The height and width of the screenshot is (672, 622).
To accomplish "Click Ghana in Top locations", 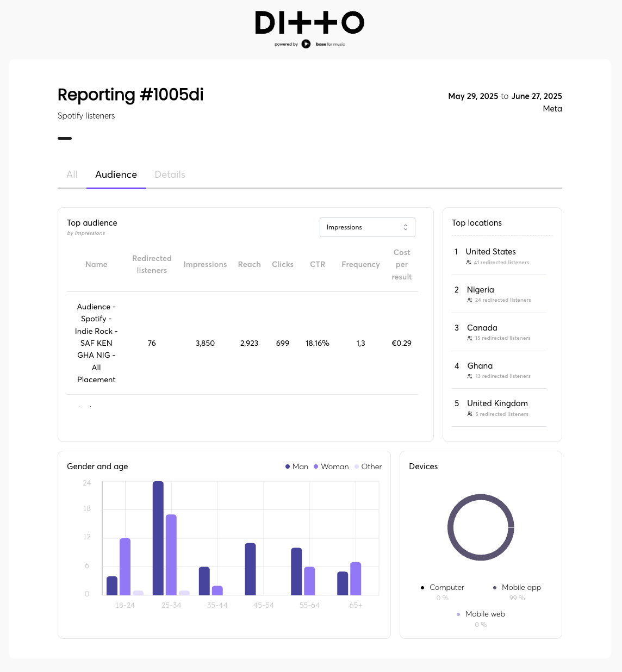I will (480, 366).
